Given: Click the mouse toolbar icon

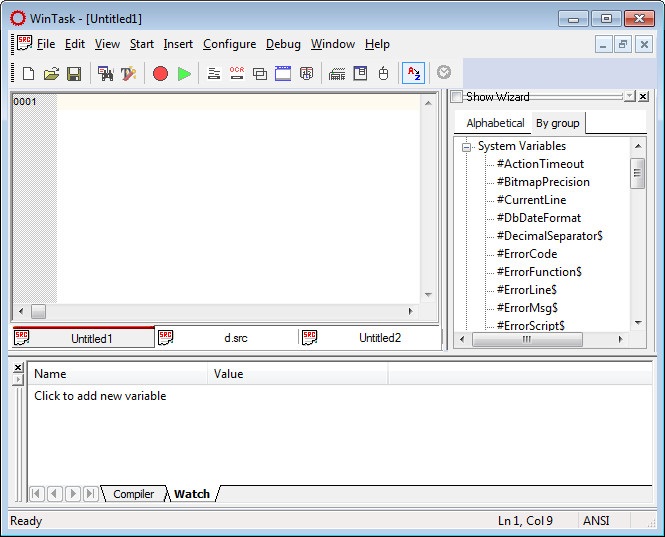Looking at the screenshot, I should click(x=383, y=73).
